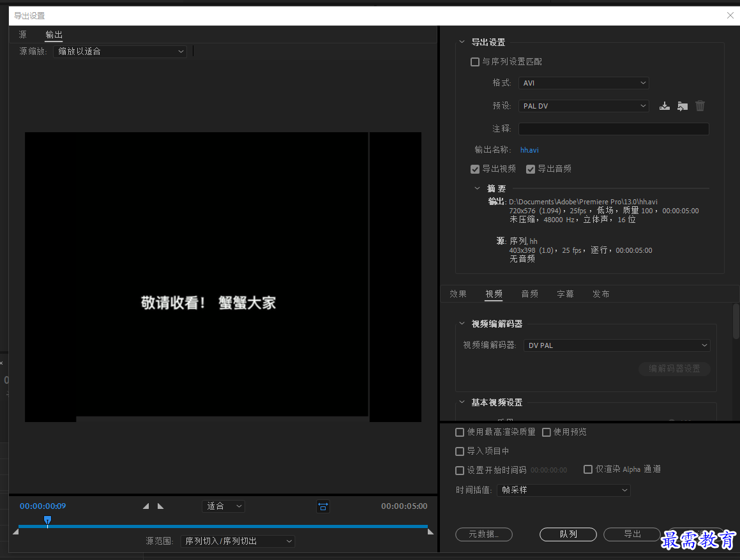Screen dimensions: 740x560
Task: Click the duration timecode 00:00:05:00
Action: (404, 506)
